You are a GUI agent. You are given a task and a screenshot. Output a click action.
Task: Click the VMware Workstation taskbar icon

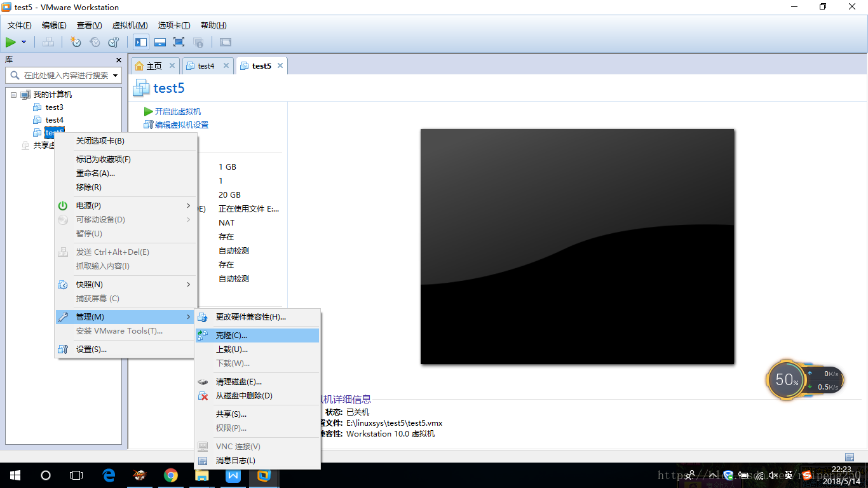[264, 475]
